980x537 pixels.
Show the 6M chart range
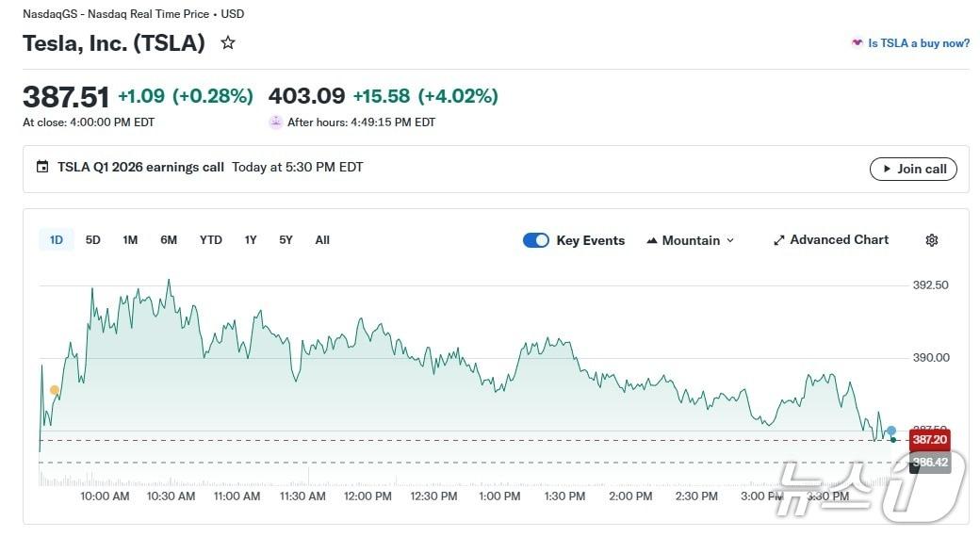169,240
